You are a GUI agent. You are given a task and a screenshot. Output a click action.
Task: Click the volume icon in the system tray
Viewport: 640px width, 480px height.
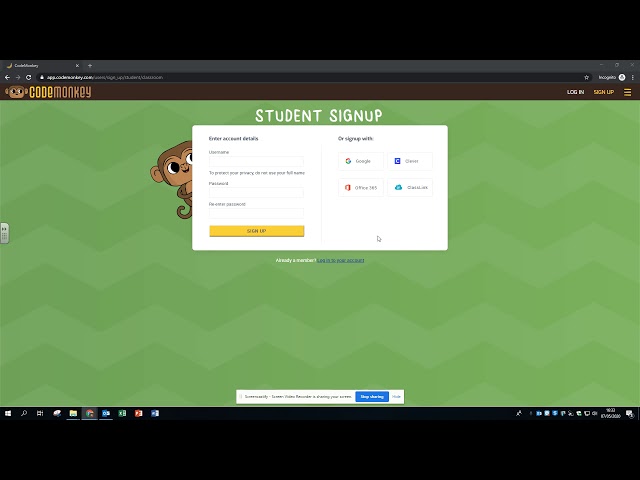click(x=594, y=413)
